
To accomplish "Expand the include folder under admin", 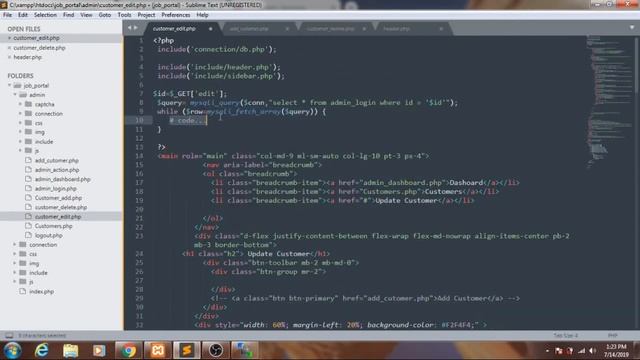I will tap(20, 142).
